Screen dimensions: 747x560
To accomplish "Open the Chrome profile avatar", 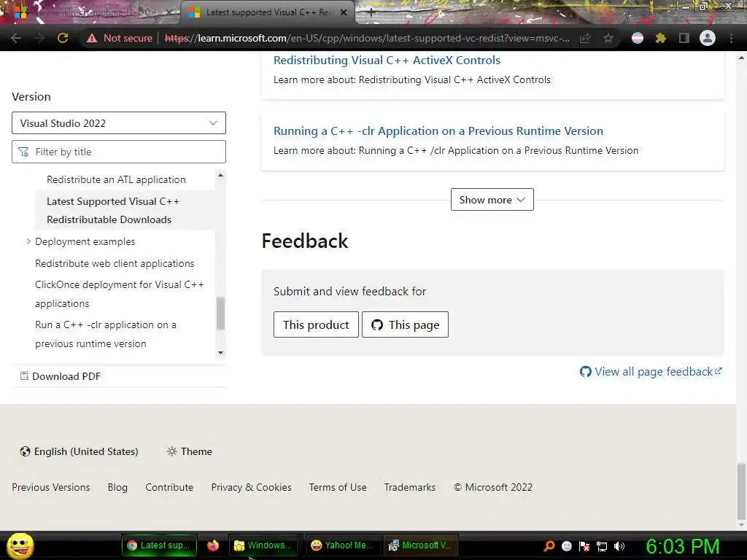I will coord(708,38).
